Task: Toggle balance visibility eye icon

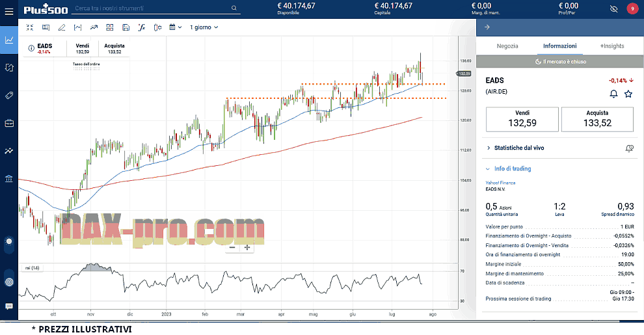Action: tap(613, 8)
